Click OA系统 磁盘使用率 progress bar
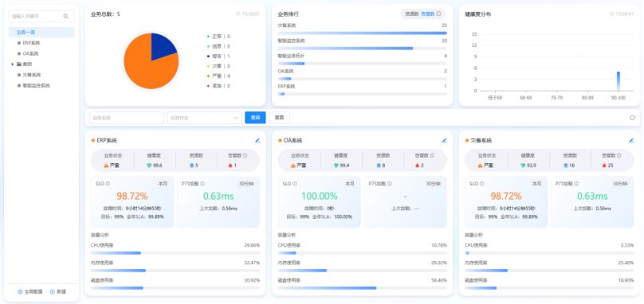644x304 pixels. tap(362, 288)
